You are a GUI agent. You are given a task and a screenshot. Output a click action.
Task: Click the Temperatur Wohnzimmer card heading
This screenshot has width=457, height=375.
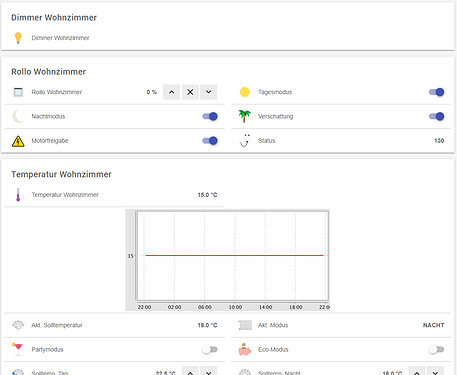point(61,174)
